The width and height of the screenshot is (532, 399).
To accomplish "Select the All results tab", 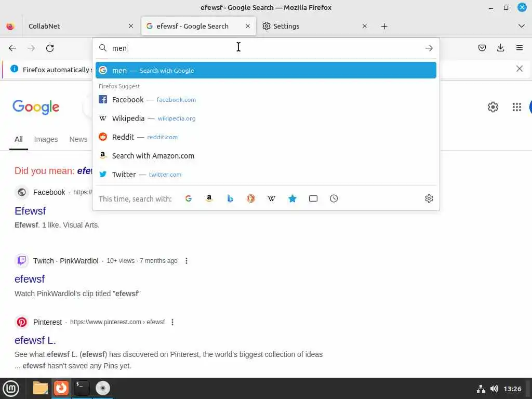I will click(x=19, y=139).
